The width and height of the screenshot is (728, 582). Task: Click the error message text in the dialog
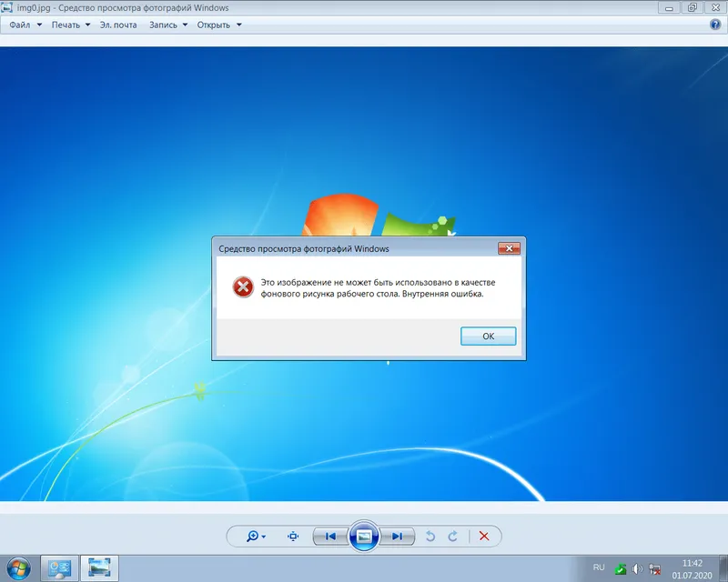point(378,287)
